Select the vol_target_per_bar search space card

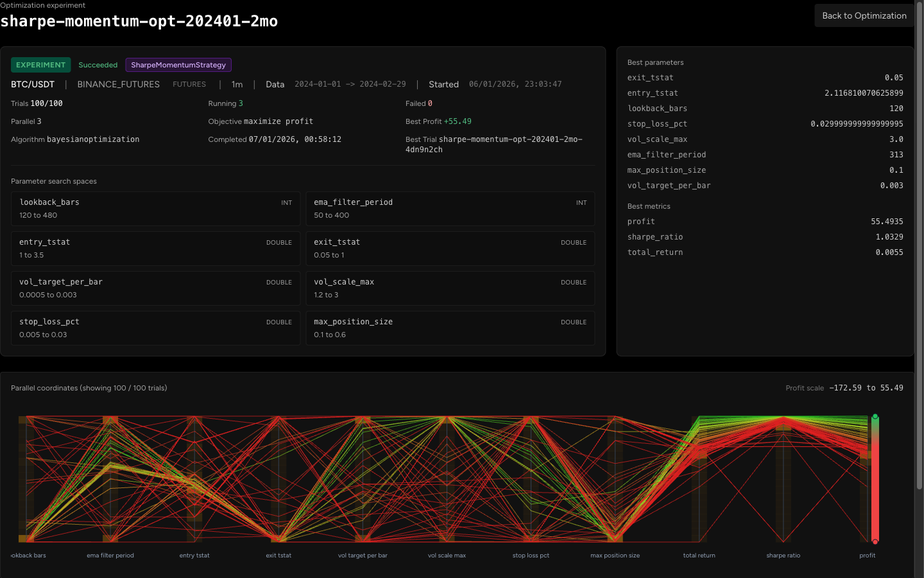tap(155, 288)
